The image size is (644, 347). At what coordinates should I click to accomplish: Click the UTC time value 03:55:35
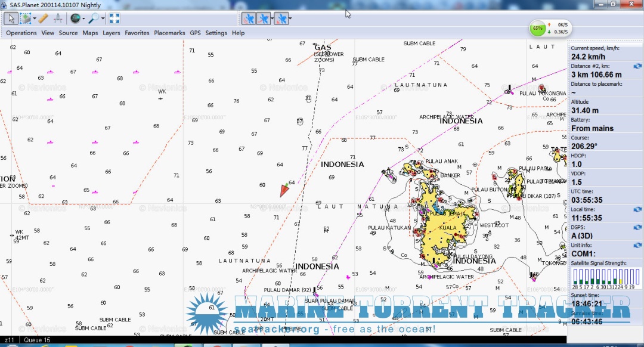[587, 200]
